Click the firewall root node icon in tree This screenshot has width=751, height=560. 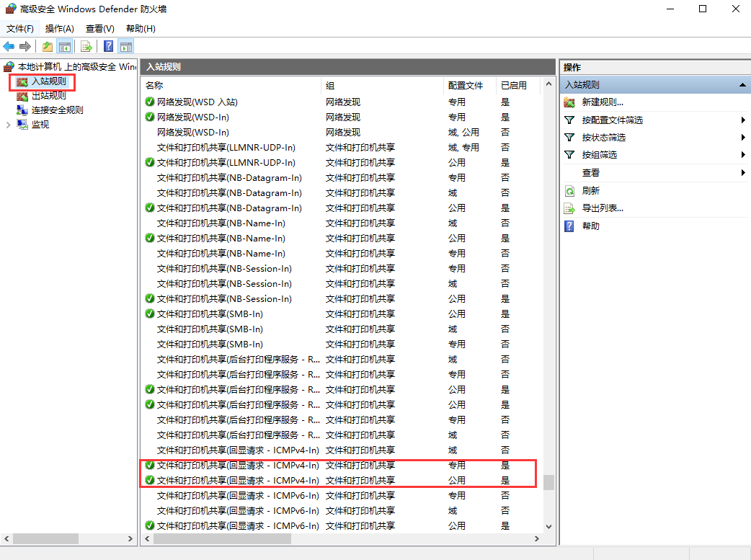(9, 66)
